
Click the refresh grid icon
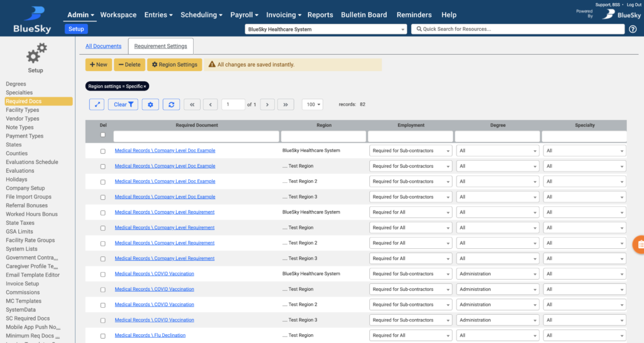(x=171, y=105)
